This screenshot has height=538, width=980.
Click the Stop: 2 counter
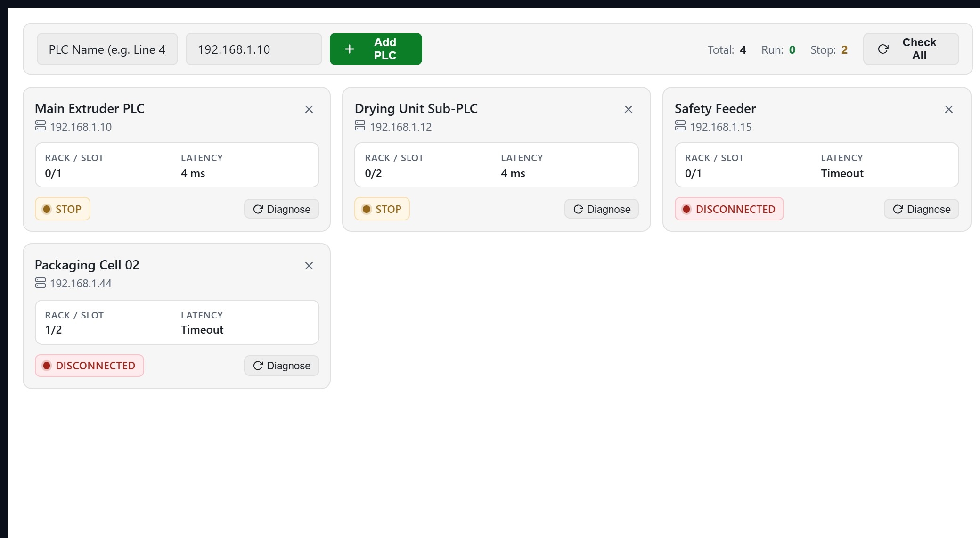pyautogui.click(x=829, y=50)
